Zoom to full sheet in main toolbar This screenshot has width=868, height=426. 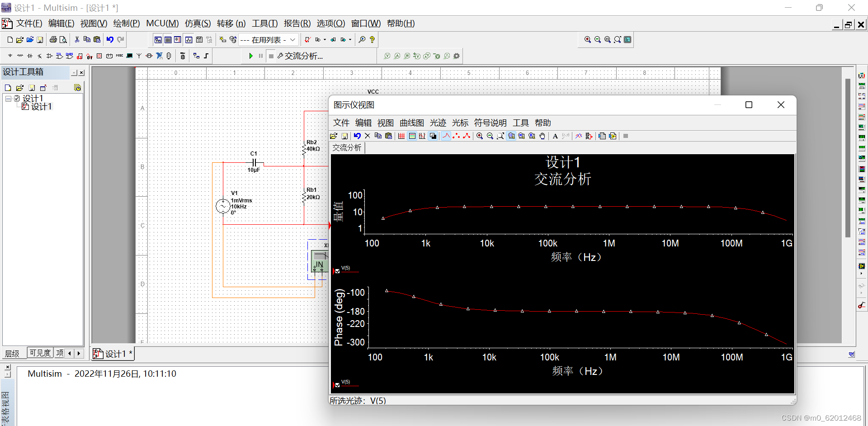point(618,40)
